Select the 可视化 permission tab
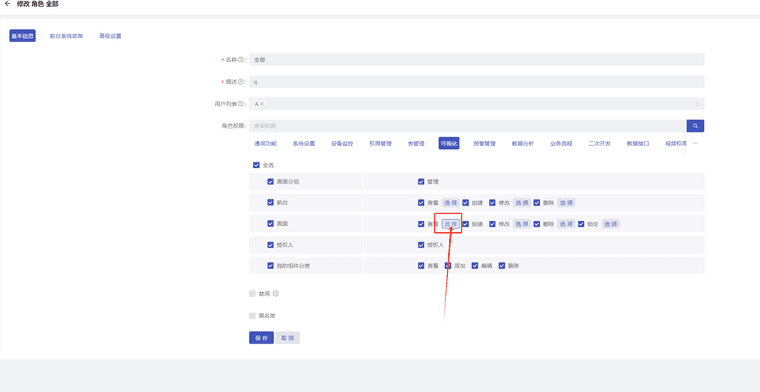 [x=449, y=143]
